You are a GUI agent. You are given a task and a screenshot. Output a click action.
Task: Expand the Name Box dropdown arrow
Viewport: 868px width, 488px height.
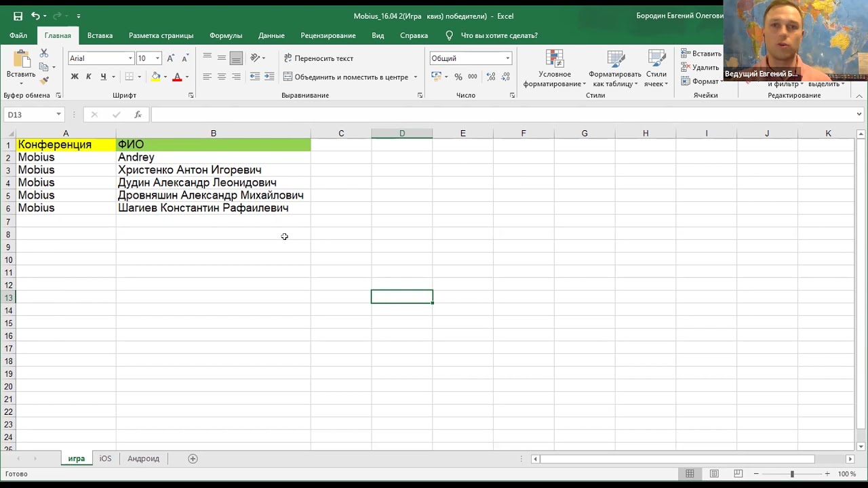(x=59, y=115)
